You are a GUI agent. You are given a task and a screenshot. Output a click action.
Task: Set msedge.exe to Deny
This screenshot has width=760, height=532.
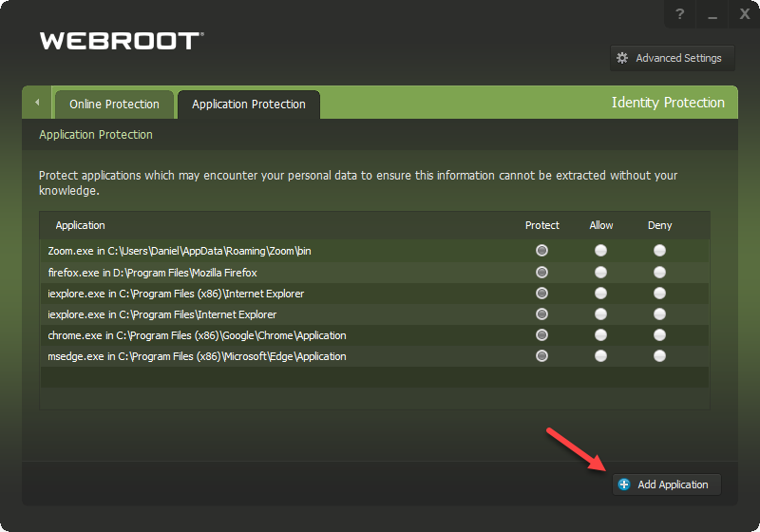click(659, 356)
